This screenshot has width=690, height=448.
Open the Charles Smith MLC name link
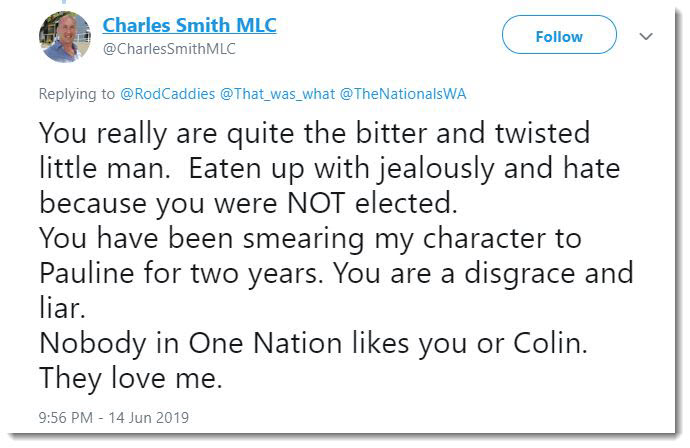190,25
